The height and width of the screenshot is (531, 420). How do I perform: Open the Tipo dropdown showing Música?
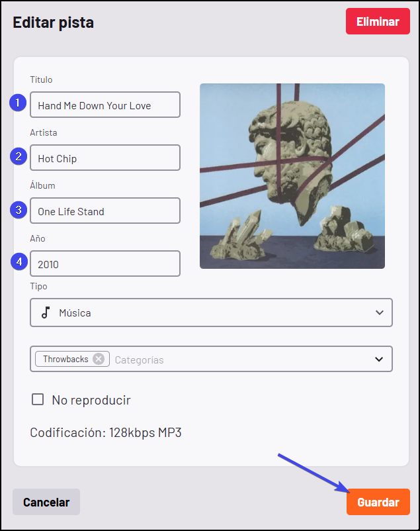(211, 313)
